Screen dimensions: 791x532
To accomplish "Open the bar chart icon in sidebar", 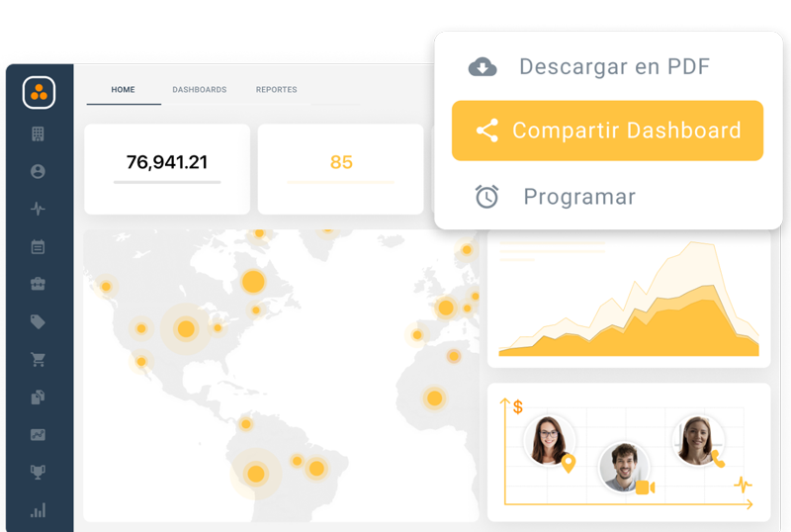I will tap(38, 510).
